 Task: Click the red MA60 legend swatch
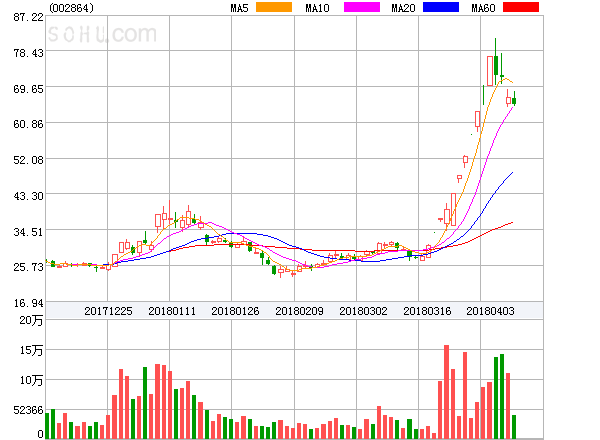(521, 7)
